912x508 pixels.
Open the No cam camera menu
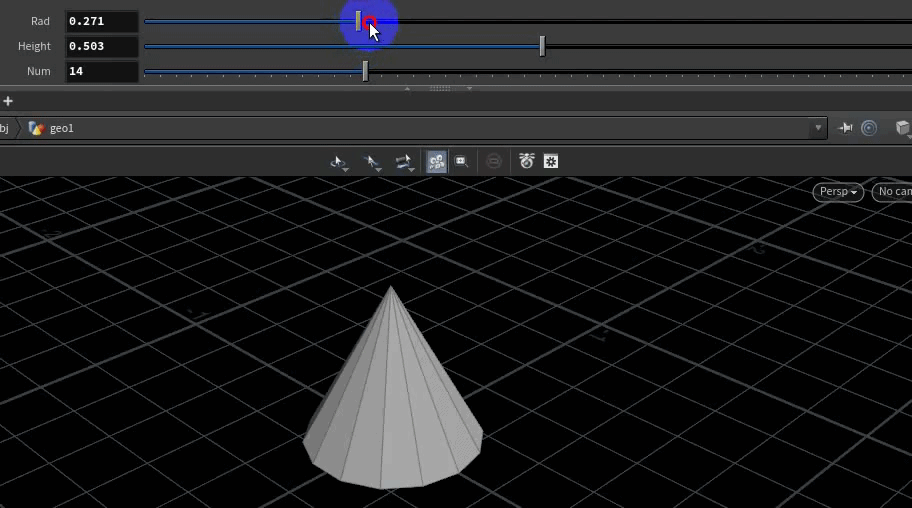893,191
